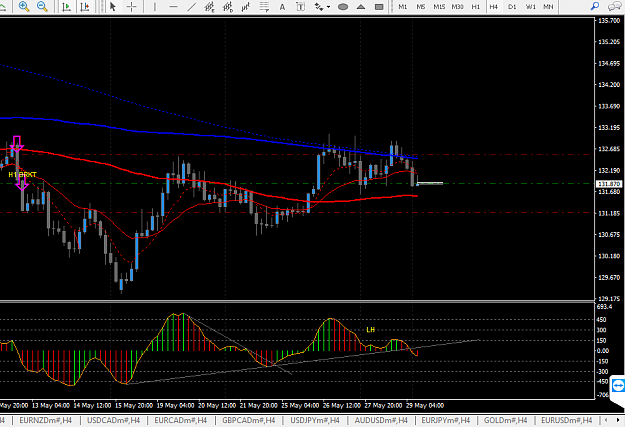Viewport: 625px width, 427px height.
Task: Click the 129.175 price scale value
Action: (x=609, y=298)
